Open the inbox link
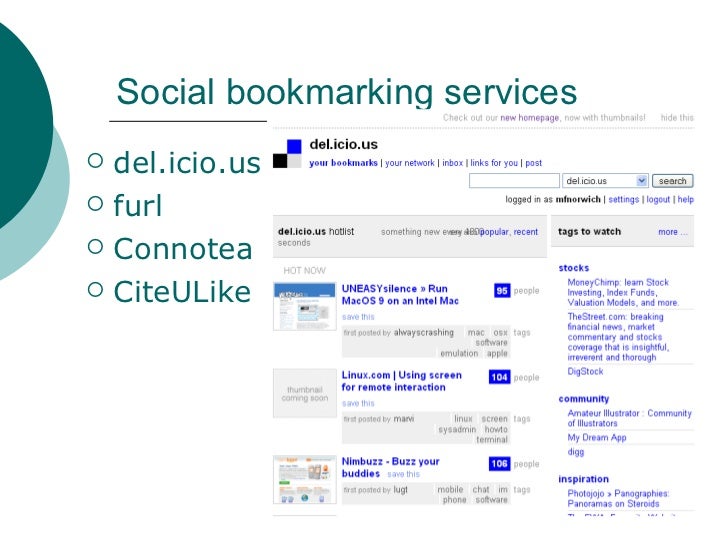The height and width of the screenshot is (546, 728). [452, 163]
